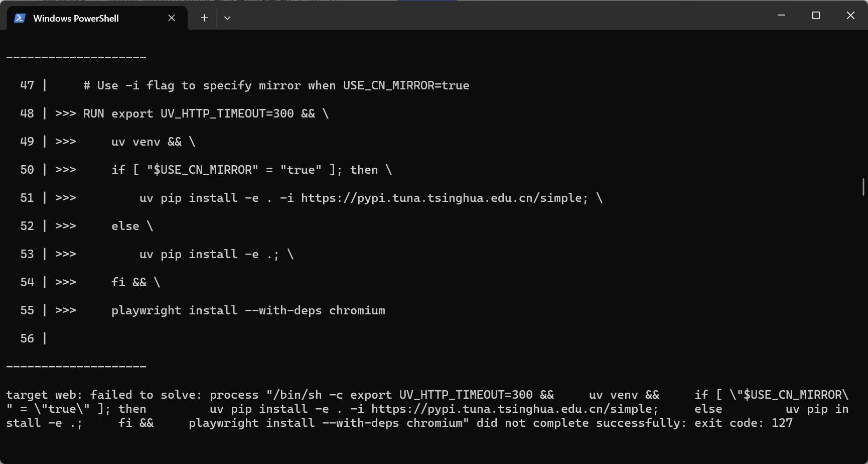Screen dimensions: 868x464
Task: Maximize the terminal window
Action: coord(816,16)
